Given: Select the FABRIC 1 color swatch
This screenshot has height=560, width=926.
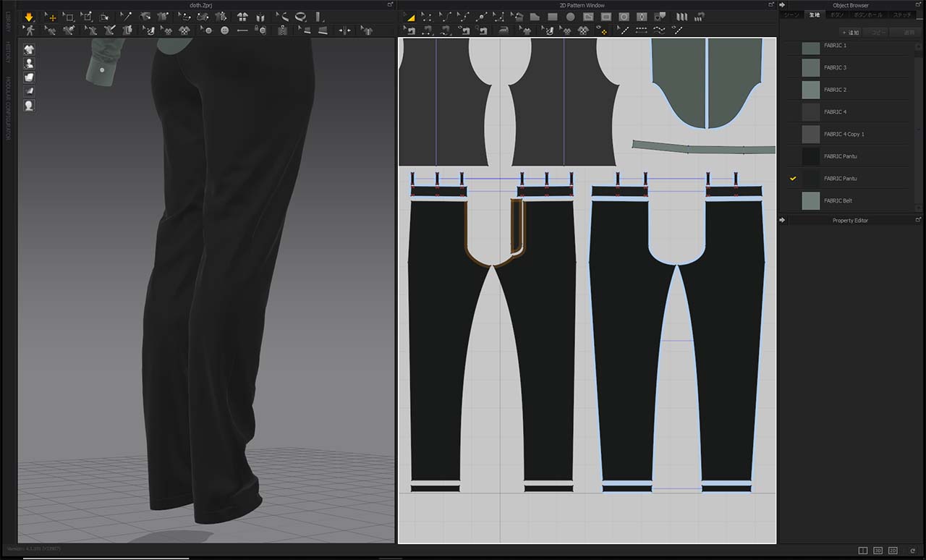Looking at the screenshot, I should (x=811, y=48).
